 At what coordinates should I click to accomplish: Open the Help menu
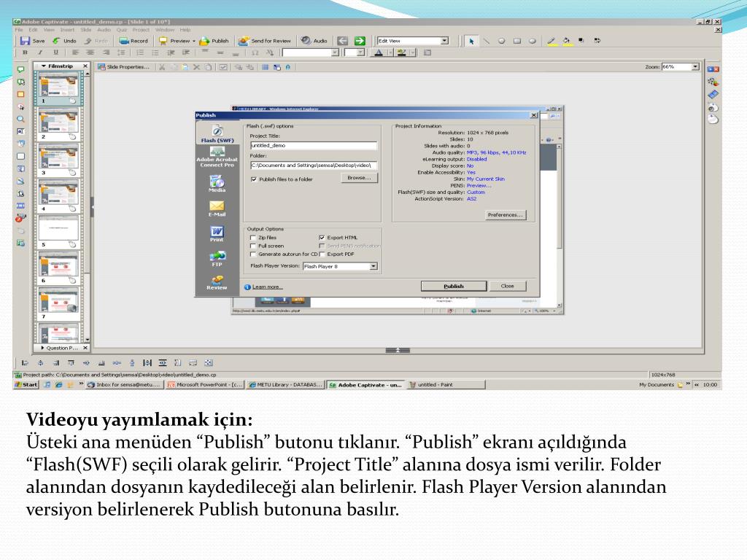[185, 29]
